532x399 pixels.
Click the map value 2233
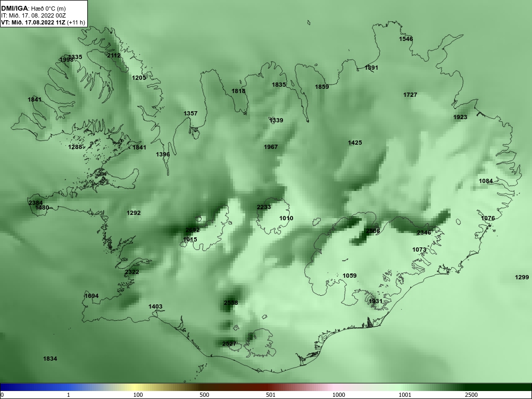(x=264, y=207)
